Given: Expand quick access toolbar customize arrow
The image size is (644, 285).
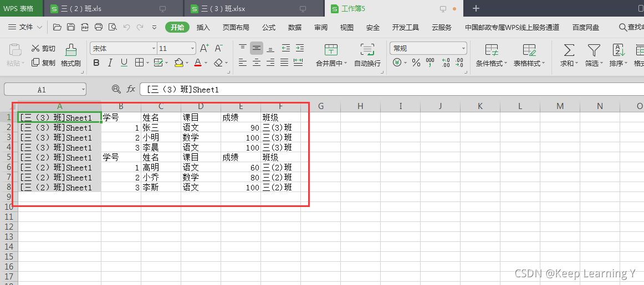Looking at the screenshot, I should click(x=155, y=28).
